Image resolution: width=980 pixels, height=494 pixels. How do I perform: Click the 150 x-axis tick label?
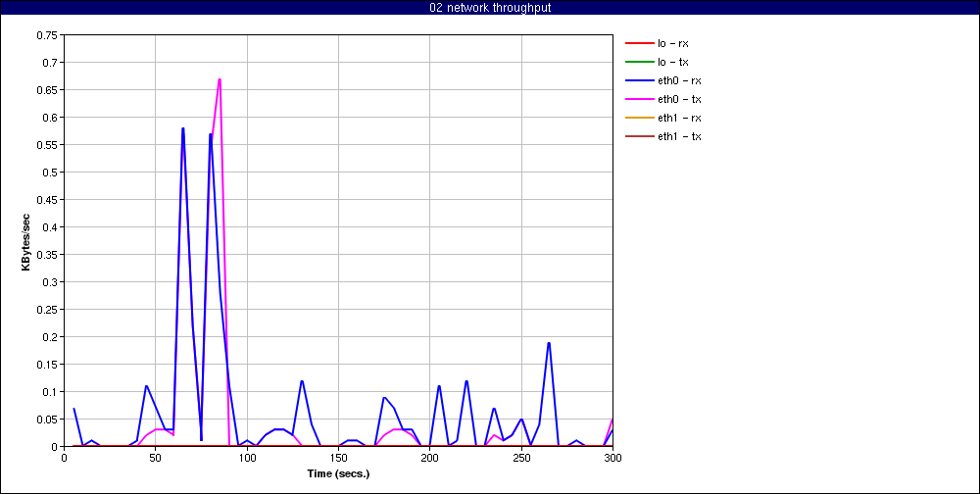(338, 458)
